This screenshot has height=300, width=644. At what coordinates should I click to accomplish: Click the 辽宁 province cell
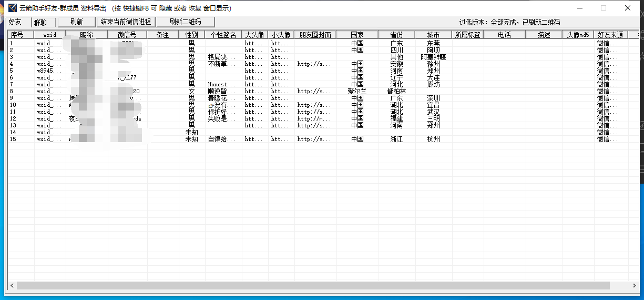pyautogui.click(x=396, y=77)
